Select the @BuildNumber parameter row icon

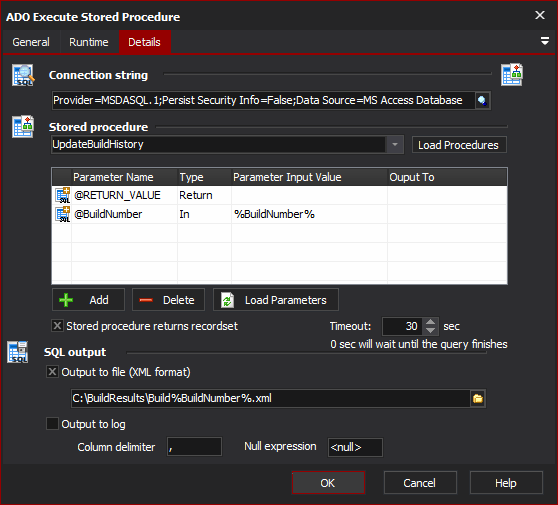(x=63, y=214)
